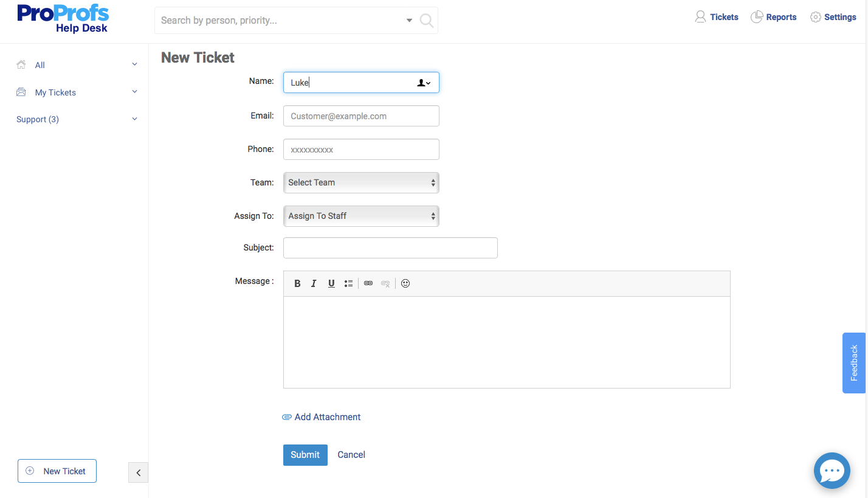Expand the Support (3) section
This screenshot has height=498, width=868.
click(135, 119)
